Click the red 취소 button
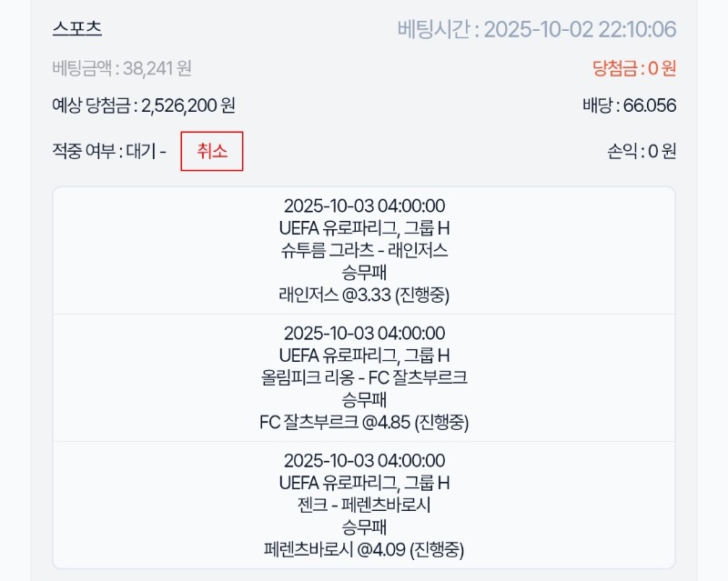The image size is (728, 581). [212, 152]
